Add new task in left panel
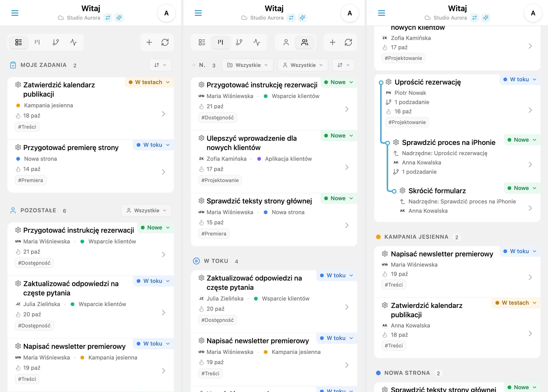 pos(149,42)
